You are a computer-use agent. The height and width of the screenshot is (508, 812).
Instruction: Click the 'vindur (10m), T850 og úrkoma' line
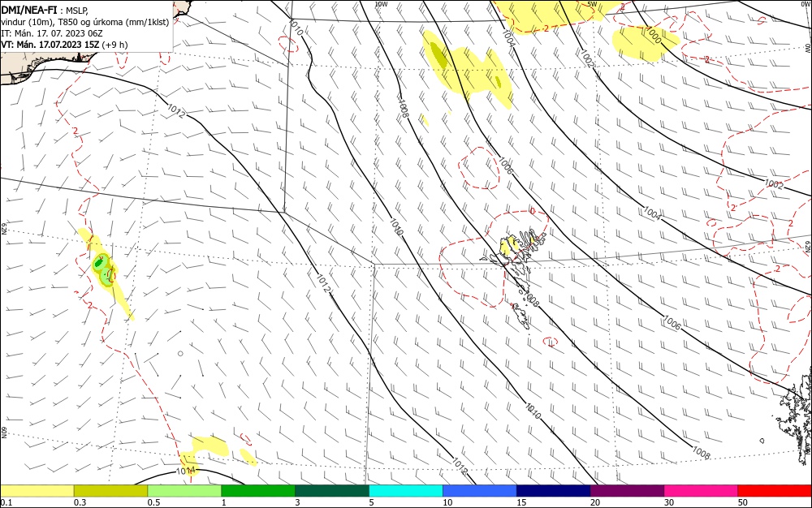tap(85, 22)
